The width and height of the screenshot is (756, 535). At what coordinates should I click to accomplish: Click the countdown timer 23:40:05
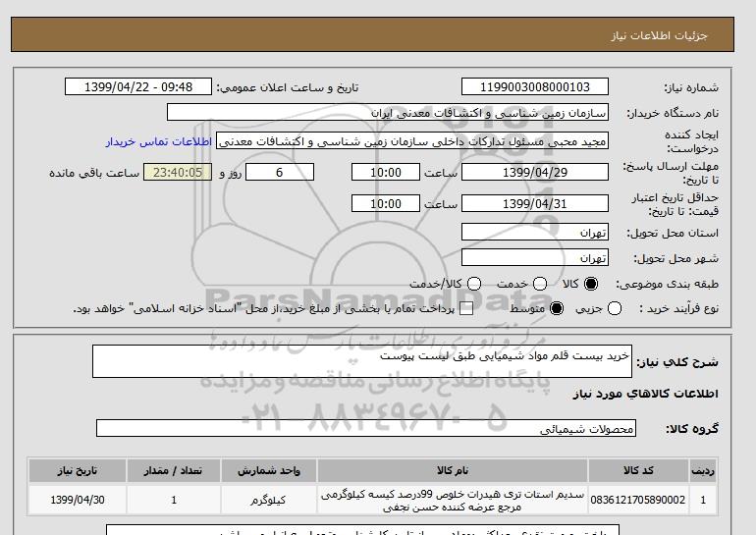tap(178, 172)
